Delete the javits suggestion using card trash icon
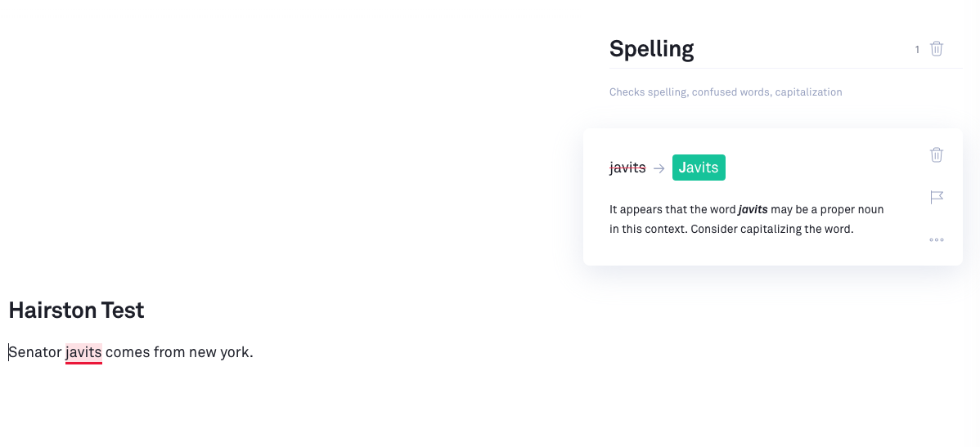This screenshot has width=980, height=447. point(937,154)
